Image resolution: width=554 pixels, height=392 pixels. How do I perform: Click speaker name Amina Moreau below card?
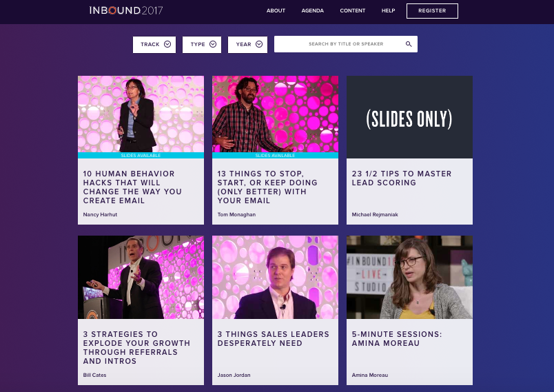[x=369, y=375]
